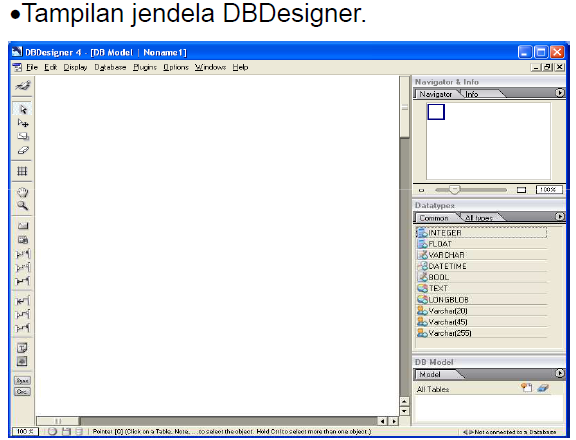Open the Help menu
Viewport: 576px width, 440px height.
click(x=240, y=67)
